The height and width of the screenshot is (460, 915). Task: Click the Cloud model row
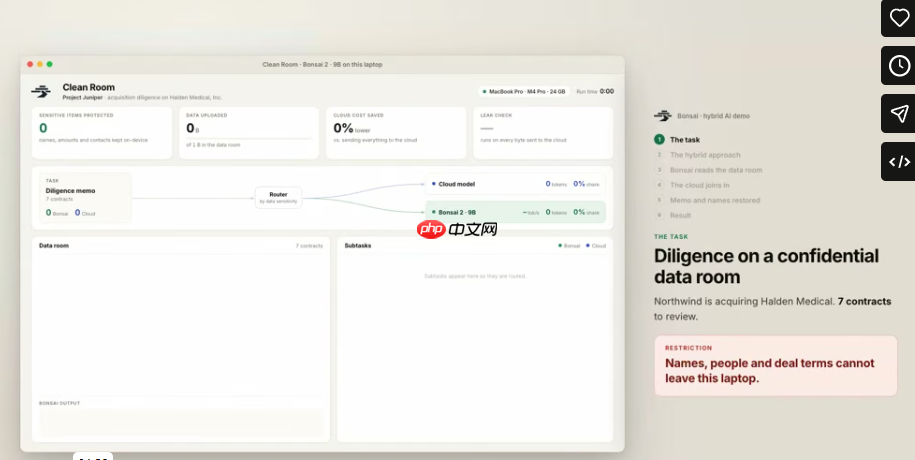(x=515, y=184)
